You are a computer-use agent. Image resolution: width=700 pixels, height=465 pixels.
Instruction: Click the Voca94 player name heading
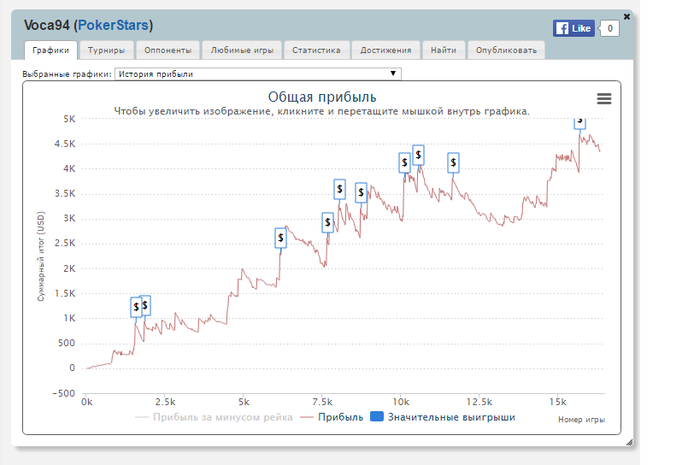46,25
